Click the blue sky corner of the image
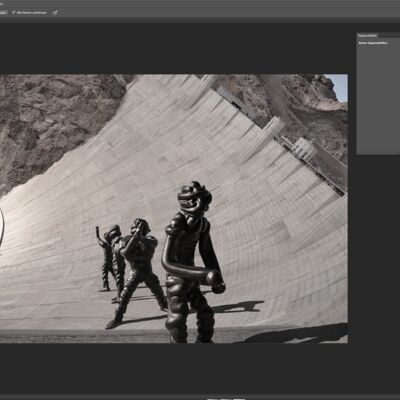This screenshot has height=400, width=400. 339,87
